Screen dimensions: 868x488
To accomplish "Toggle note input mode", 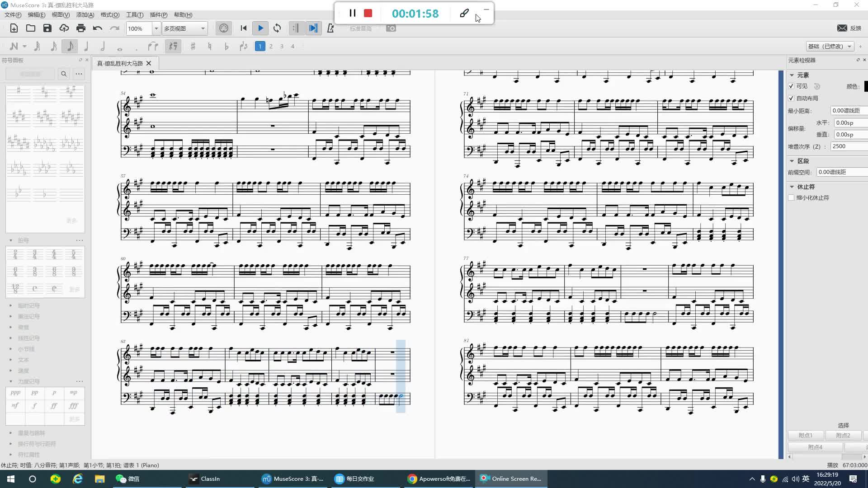I will 14,46.
